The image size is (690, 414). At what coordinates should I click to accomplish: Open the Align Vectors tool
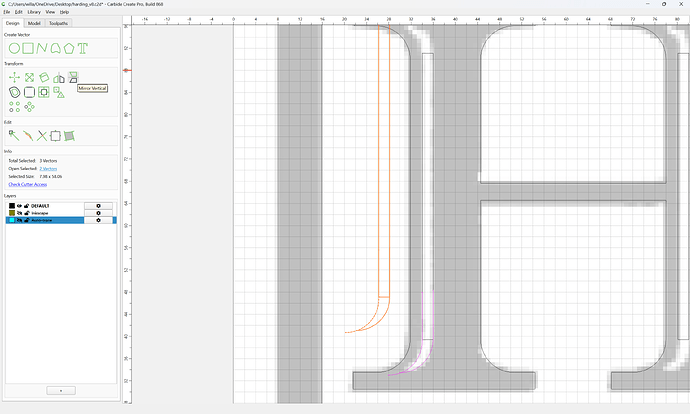coord(59,92)
